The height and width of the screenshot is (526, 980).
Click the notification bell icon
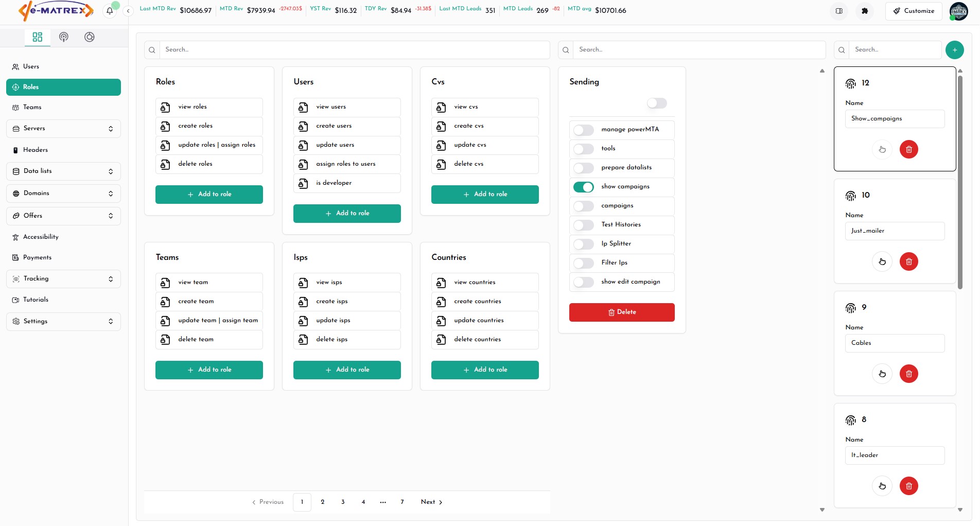[x=110, y=11]
